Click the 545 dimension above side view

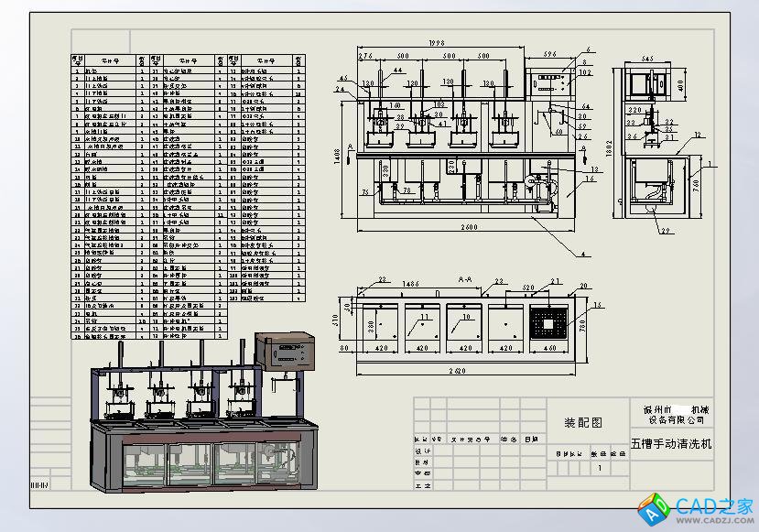(x=647, y=59)
